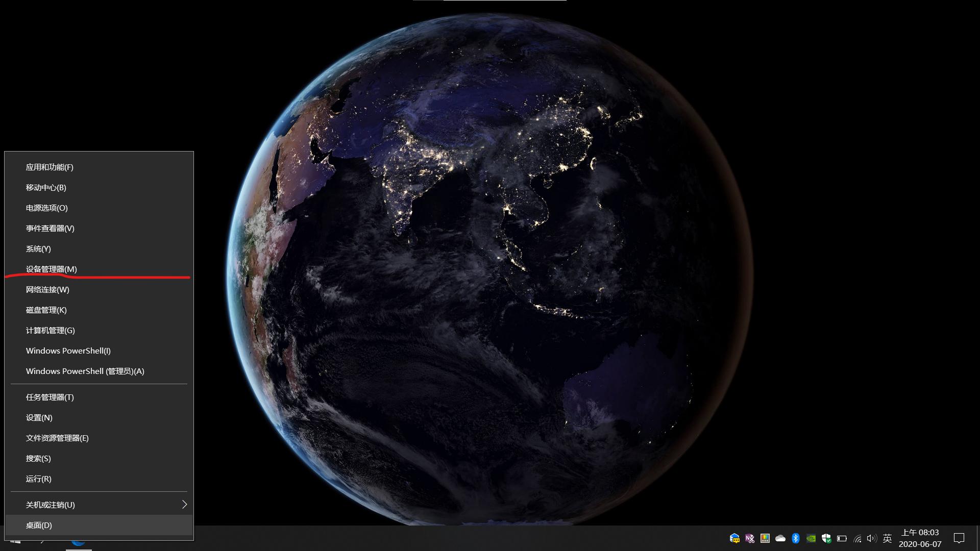Open the OneDrive cloud tray icon

(x=780, y=538)
